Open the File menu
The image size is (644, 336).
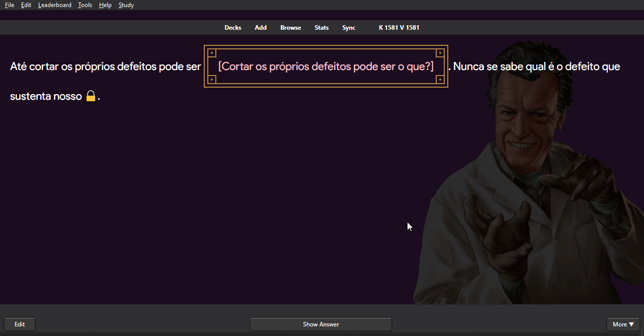(x=10, y=5)
